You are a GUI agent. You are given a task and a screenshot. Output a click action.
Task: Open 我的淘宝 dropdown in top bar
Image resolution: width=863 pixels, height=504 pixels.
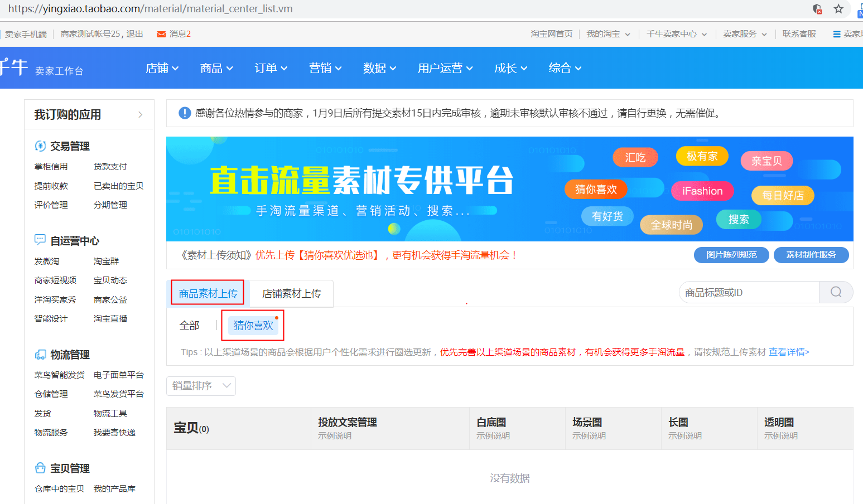coord(608,34)
